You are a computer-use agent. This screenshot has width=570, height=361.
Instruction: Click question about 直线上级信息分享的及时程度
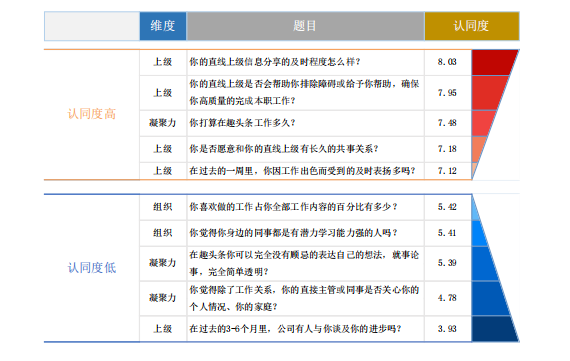[x=275, y=62]
